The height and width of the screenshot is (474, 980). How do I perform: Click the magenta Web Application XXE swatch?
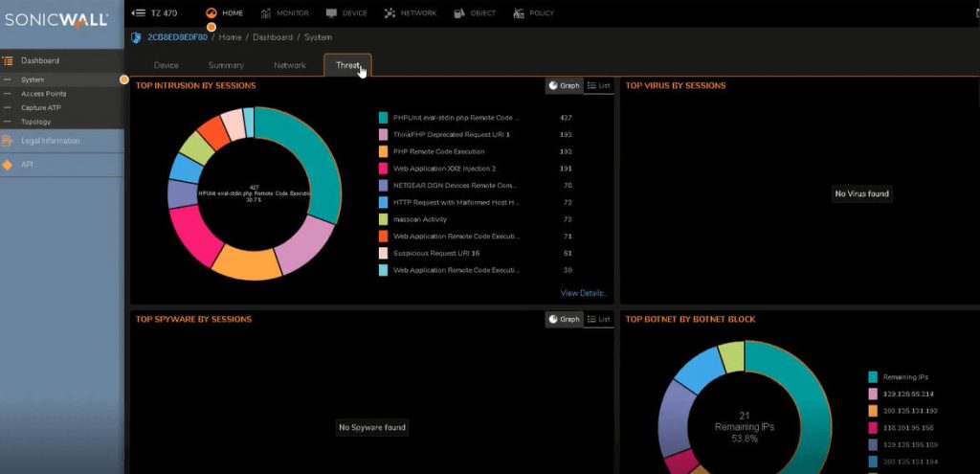click(383, 169)
